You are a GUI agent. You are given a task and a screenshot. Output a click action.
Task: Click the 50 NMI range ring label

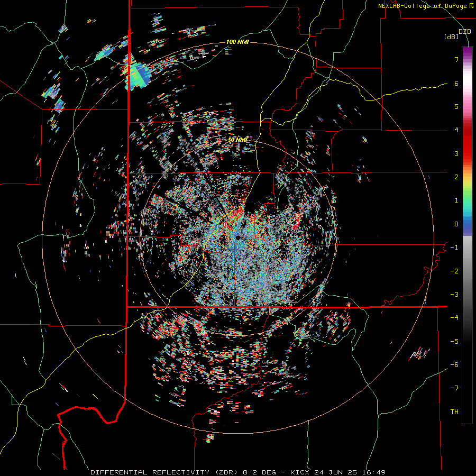[x=237, y=140]
